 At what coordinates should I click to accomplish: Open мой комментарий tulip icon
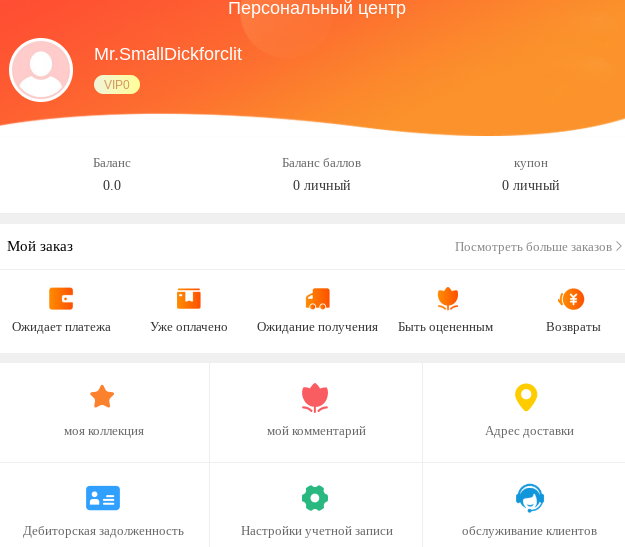(315, 397)
